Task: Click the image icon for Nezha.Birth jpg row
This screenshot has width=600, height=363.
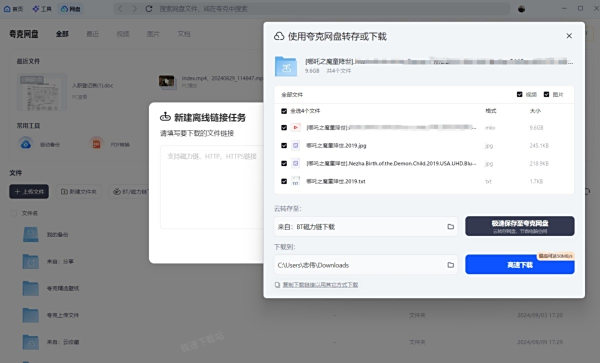Action: coord(295,163)
